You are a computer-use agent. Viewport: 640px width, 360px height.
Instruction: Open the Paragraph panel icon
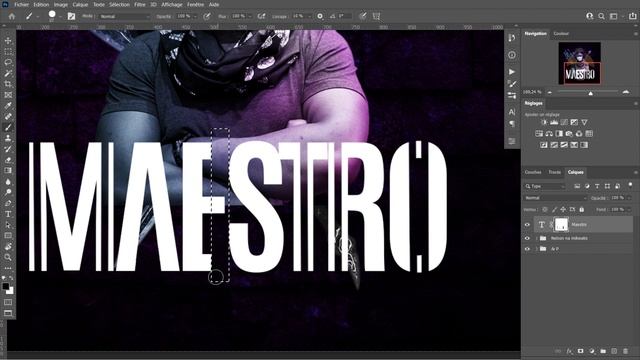(512, 124)
